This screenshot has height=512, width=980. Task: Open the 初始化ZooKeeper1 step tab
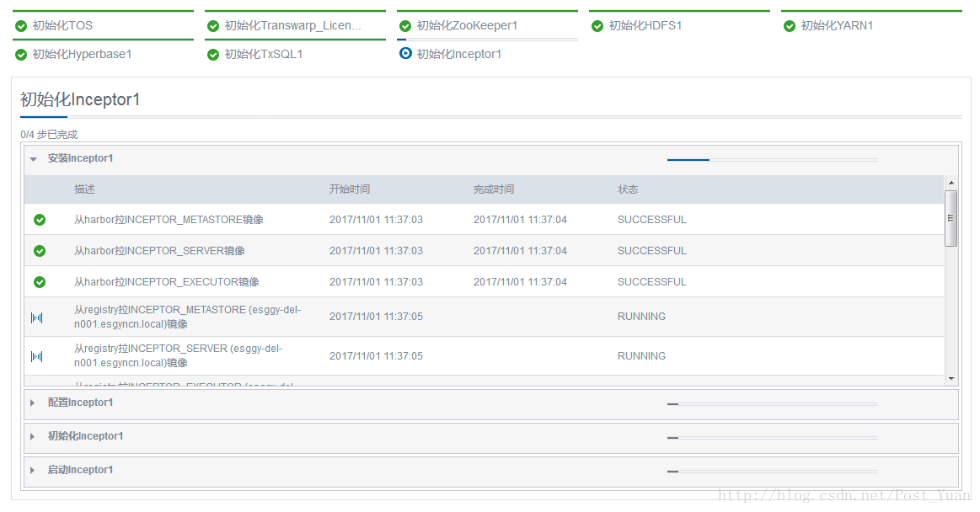(488, 25)
